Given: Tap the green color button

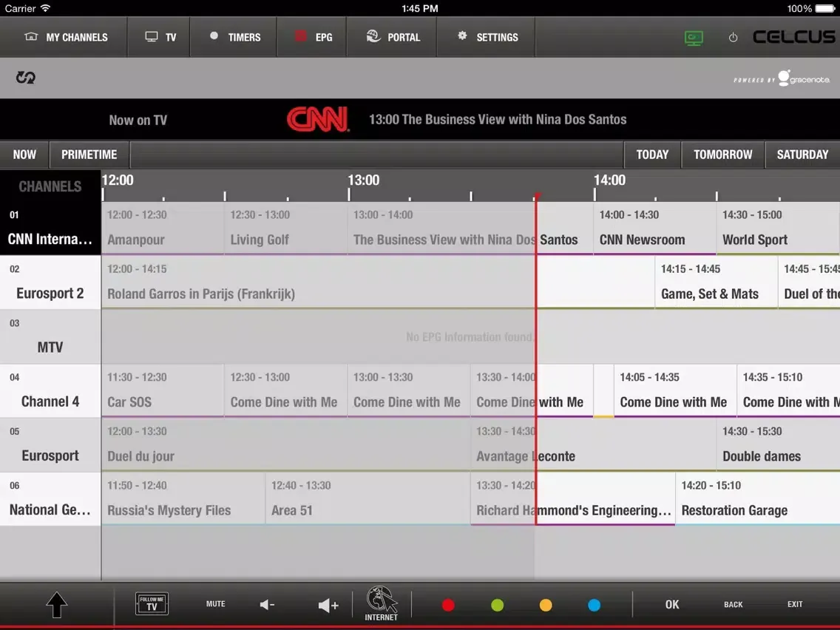Looking at the screenshot, I should (x=497, y=605).
